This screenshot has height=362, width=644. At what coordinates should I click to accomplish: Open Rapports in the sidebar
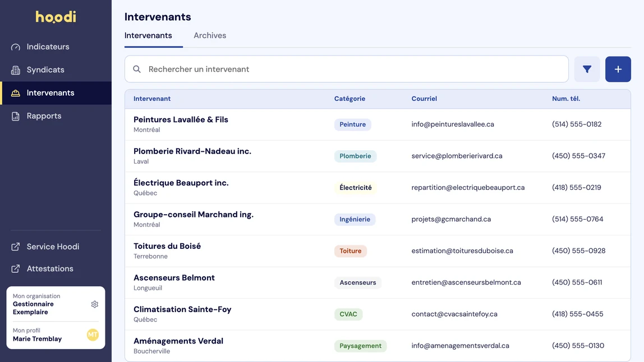(x=56, y=116)
